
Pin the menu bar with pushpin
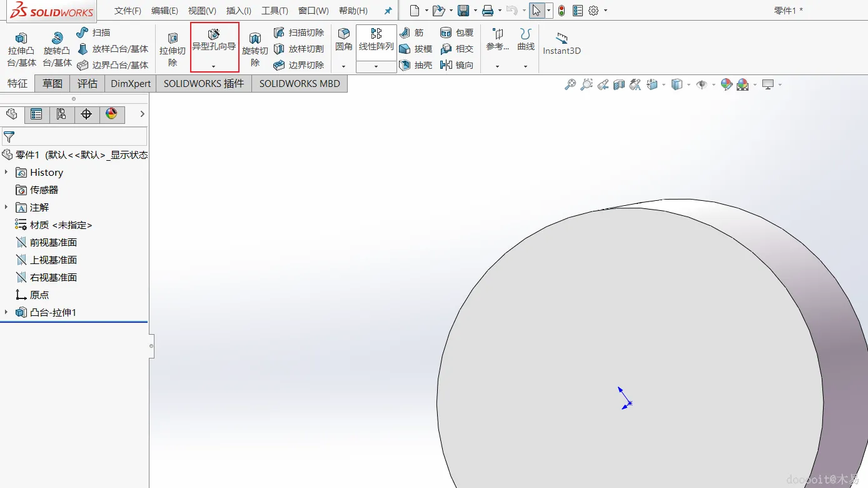click(x=388, y=11)
